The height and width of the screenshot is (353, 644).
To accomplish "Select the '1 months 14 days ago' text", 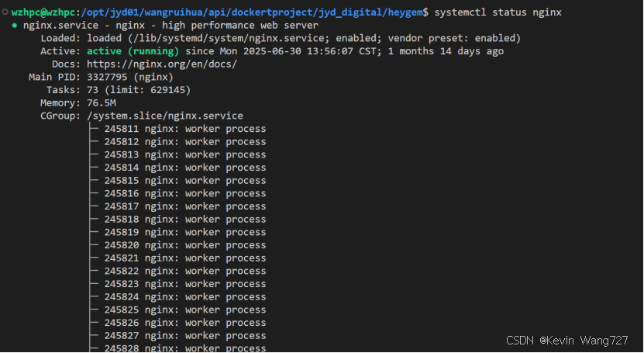I will (x=446, y=51).
